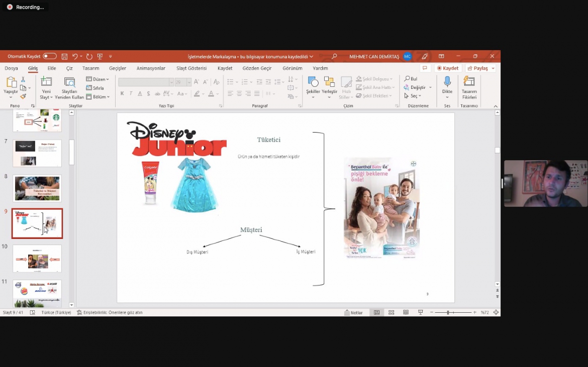Switch to reading view icon

point(406,312)
